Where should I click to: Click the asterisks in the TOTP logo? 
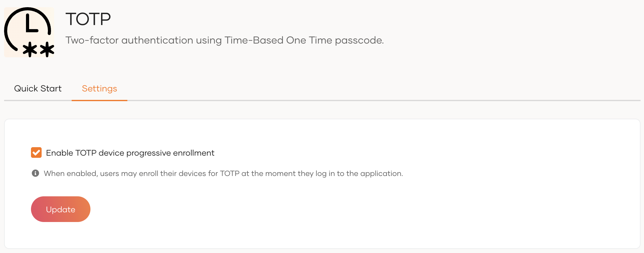(39, 49)
